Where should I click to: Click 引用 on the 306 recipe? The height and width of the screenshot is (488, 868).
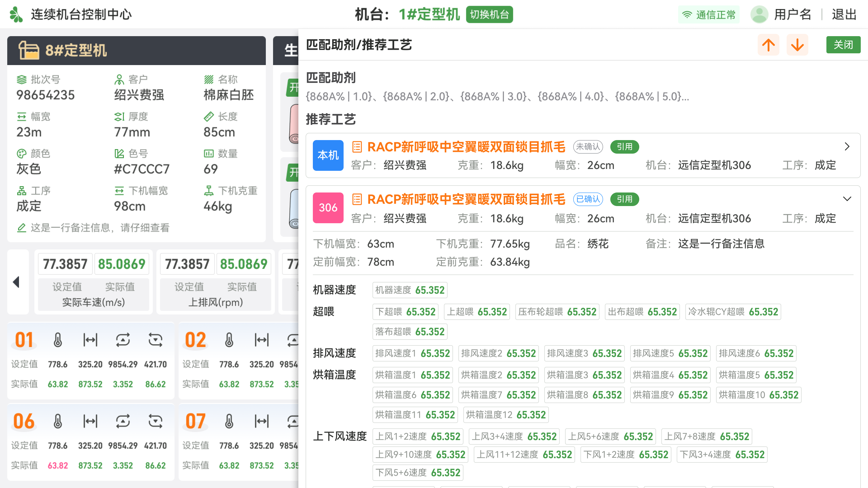point(624,199)
